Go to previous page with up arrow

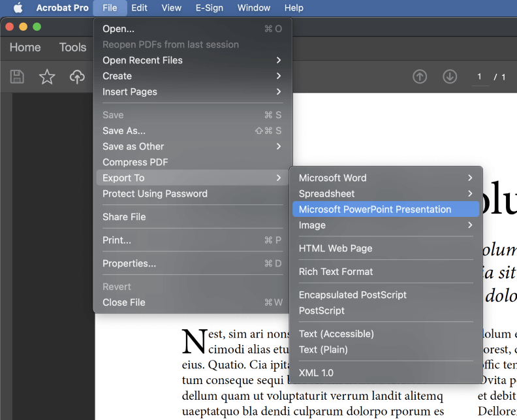click(419, 76)
